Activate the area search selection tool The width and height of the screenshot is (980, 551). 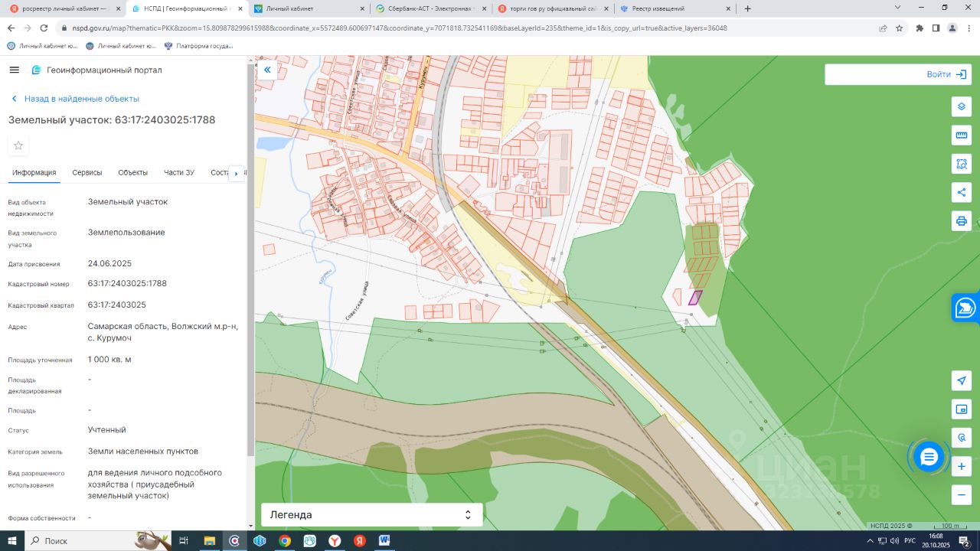pos(962,164)
